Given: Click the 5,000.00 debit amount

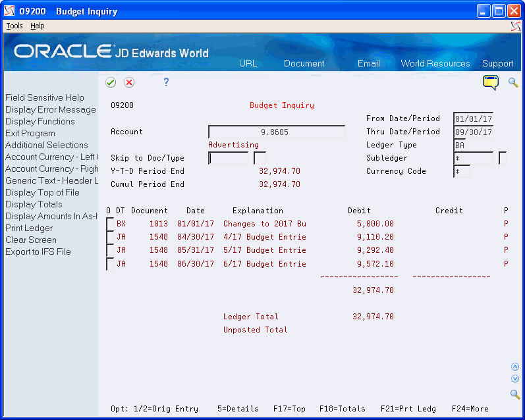Looking at the screenshot, I should 375,224.
